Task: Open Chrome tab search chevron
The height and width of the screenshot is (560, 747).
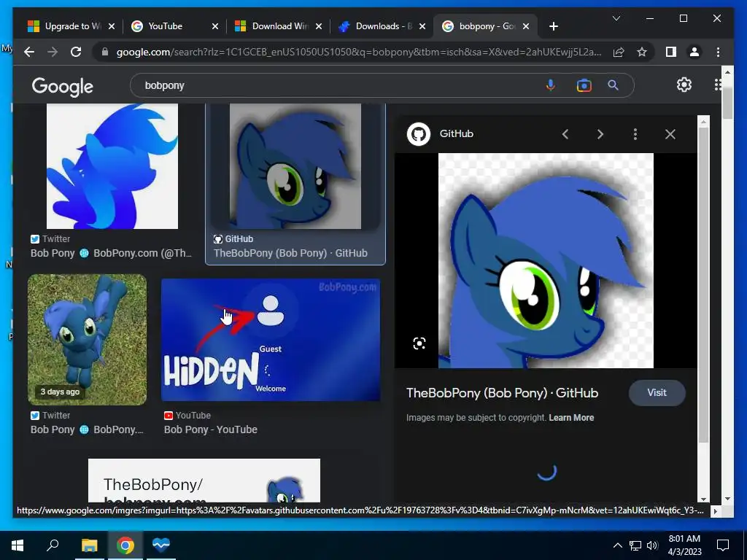Action: pos(616,18)
